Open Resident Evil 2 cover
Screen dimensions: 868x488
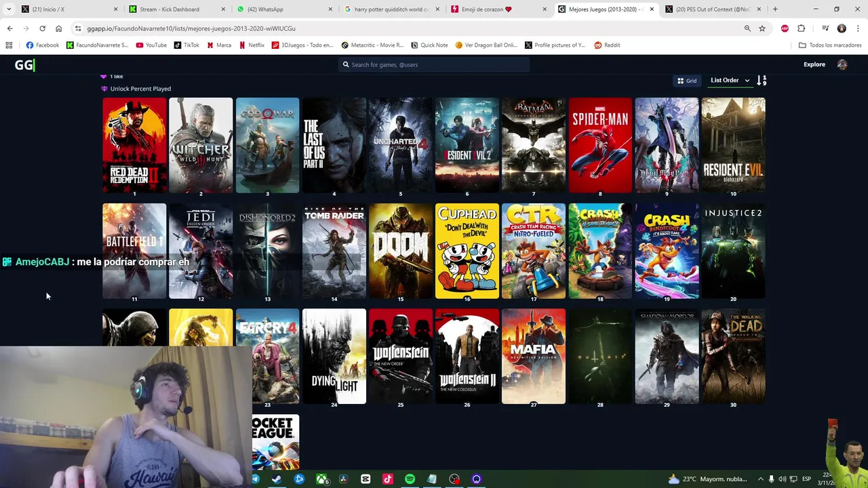click(467, 145)
